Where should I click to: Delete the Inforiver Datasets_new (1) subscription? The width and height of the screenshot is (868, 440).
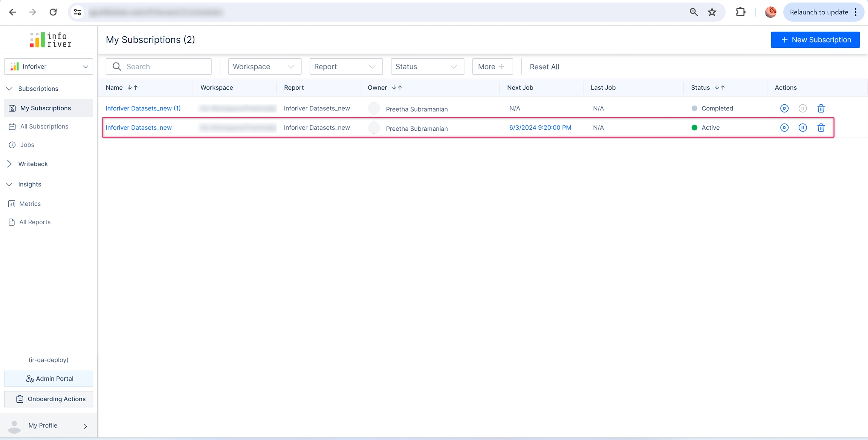coord(821,108)
